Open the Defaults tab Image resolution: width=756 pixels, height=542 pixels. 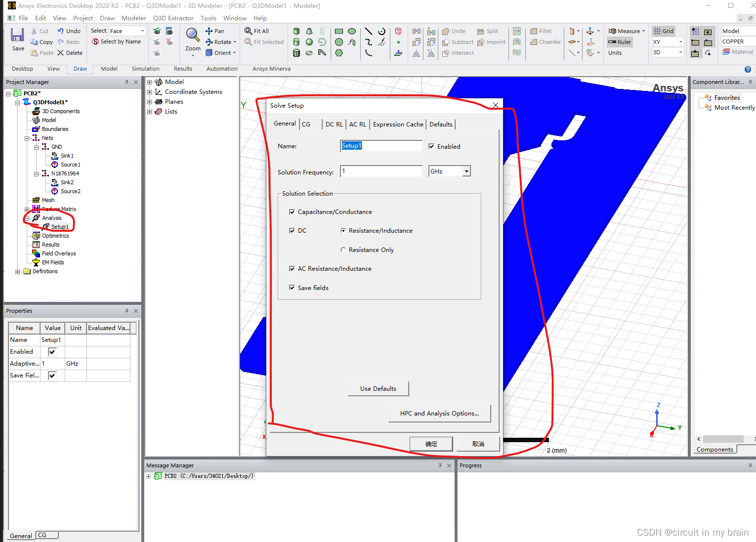click(441, 125)
